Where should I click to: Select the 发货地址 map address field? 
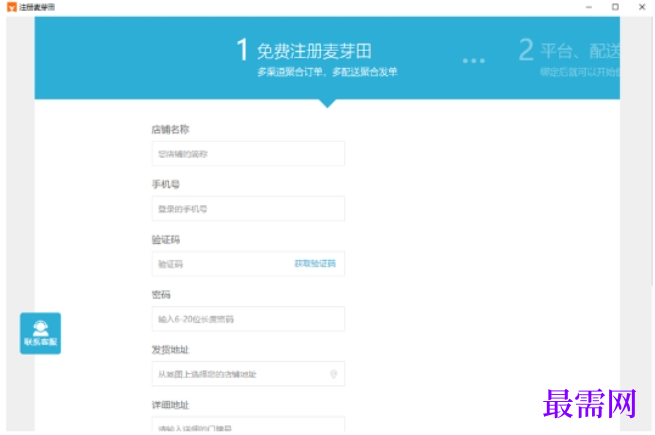(248, 374)
